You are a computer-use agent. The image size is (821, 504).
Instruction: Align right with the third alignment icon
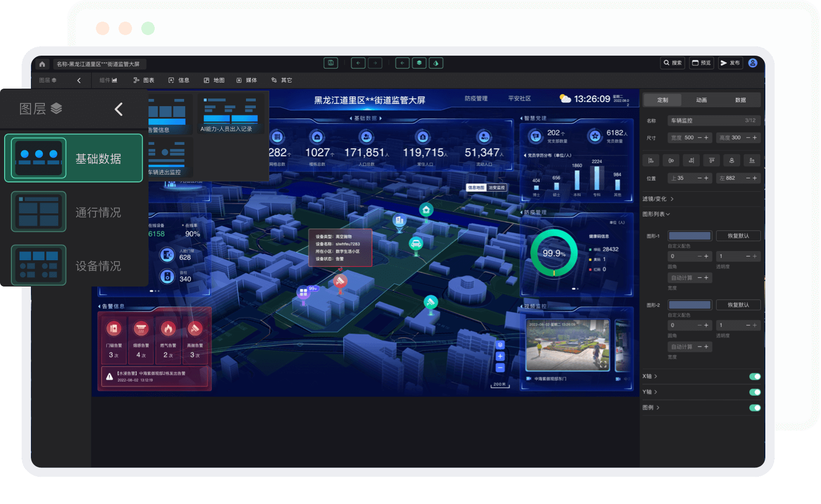pos(691,160)
